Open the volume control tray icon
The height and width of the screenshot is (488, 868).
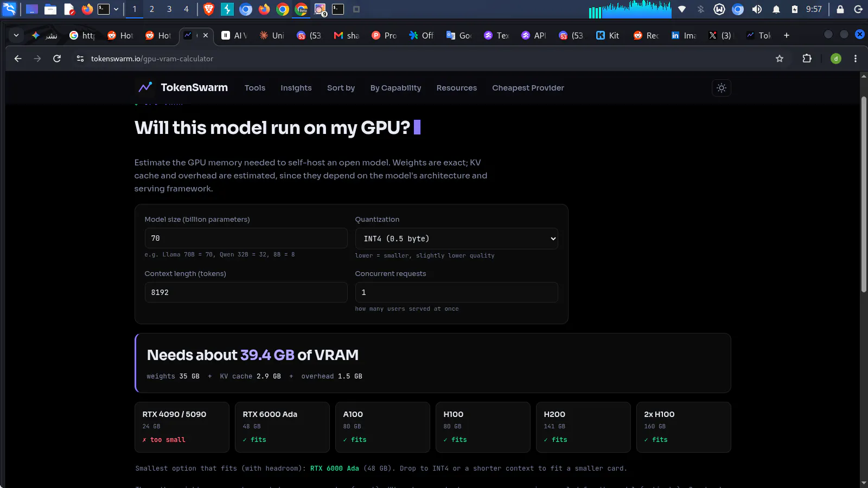pos(757,9)
